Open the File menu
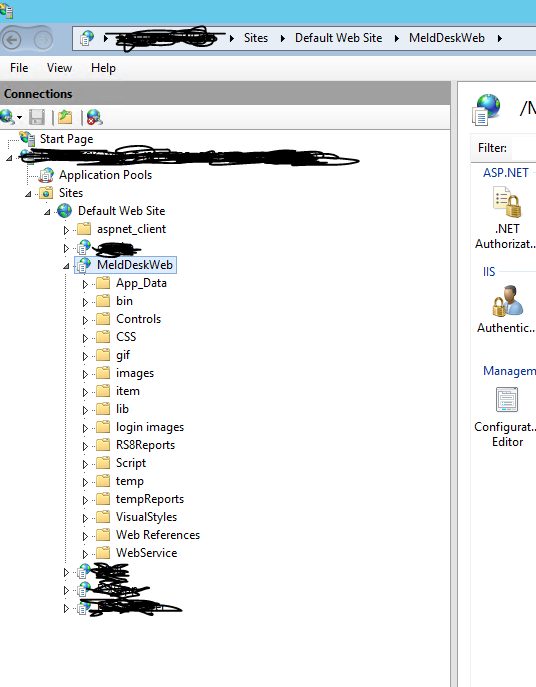This screenshot has width=536, height=687. point(19,68)
